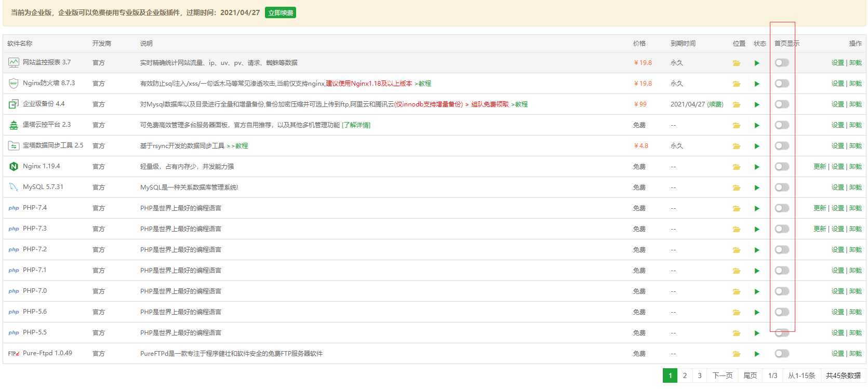The image size is (868, 389).
Task: Open folder location for PHP-7.2
Action: pyautogui.click(x=737, y=250)
